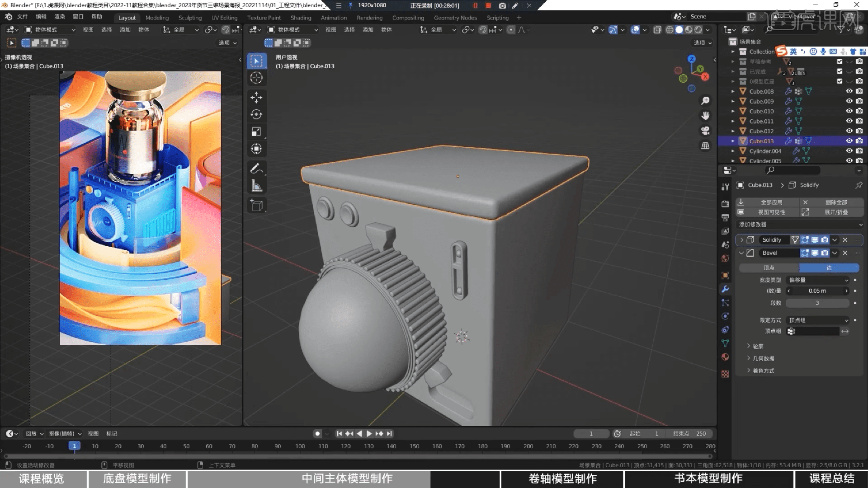Open the Tool properties tab
This screenshot has height=488, width=868.
pyautogui.click(x=725, y=187)
